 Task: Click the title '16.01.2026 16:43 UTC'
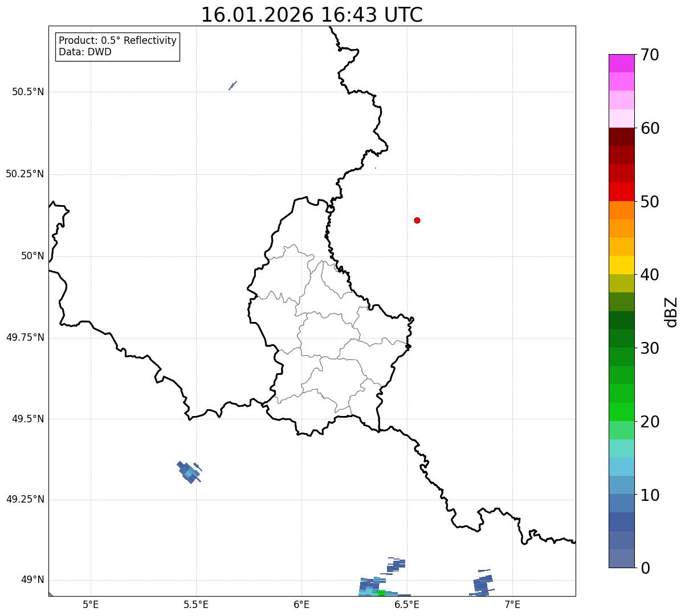pyautogui.click(x=312, y=15)
